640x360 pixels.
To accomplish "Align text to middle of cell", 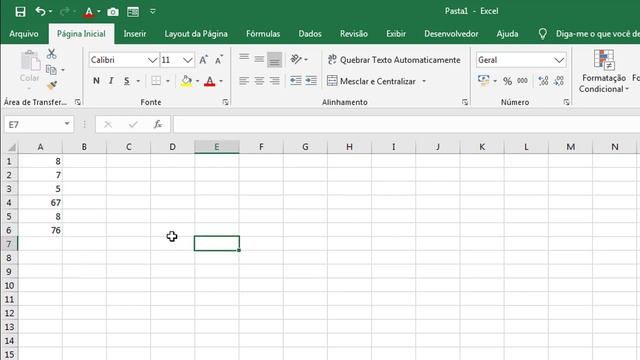I will click(x=259, y=60).
